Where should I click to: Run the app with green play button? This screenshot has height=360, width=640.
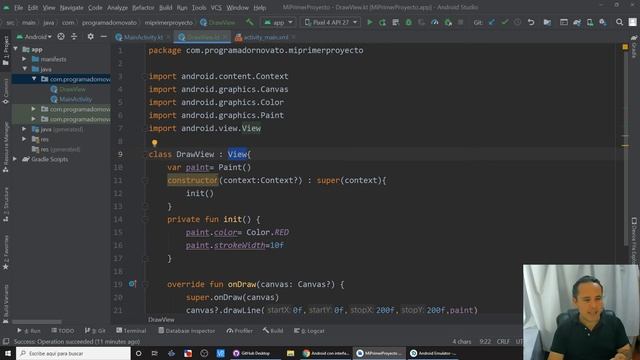coord(370,22)
